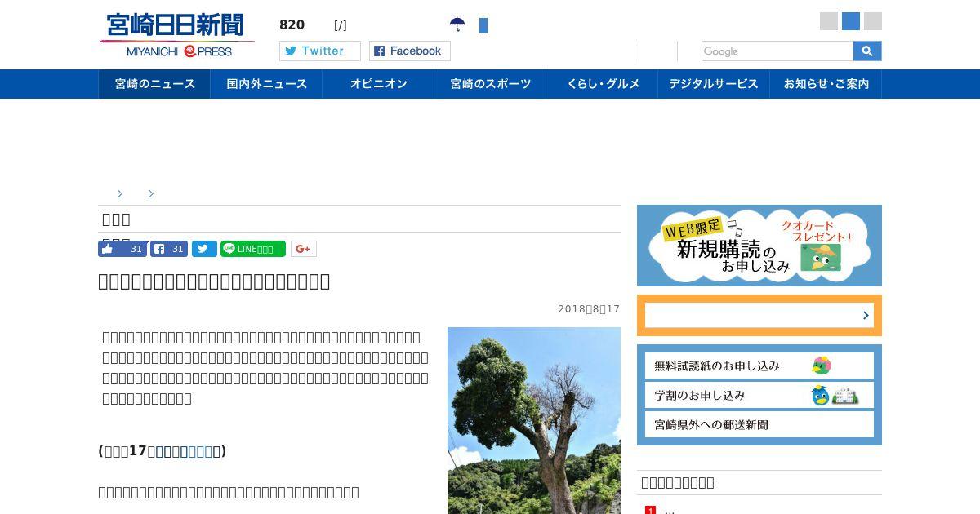
Task: Open 国内外ニュース menu tab
Action: point(266,84)
